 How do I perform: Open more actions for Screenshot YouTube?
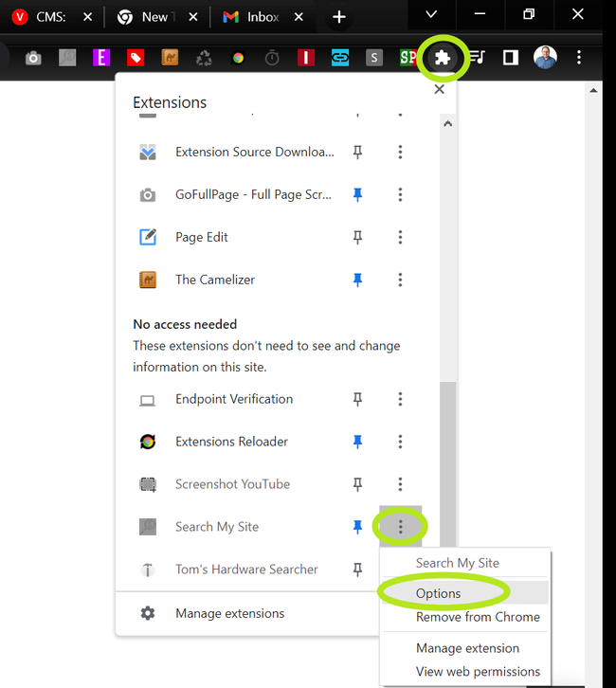click(x=400, y=484)
